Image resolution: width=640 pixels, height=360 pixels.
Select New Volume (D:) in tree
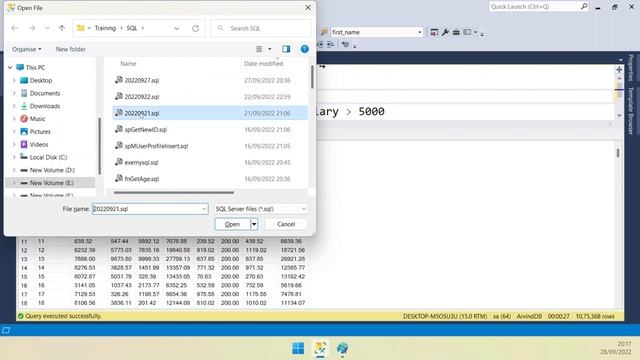tap(52, 170)
